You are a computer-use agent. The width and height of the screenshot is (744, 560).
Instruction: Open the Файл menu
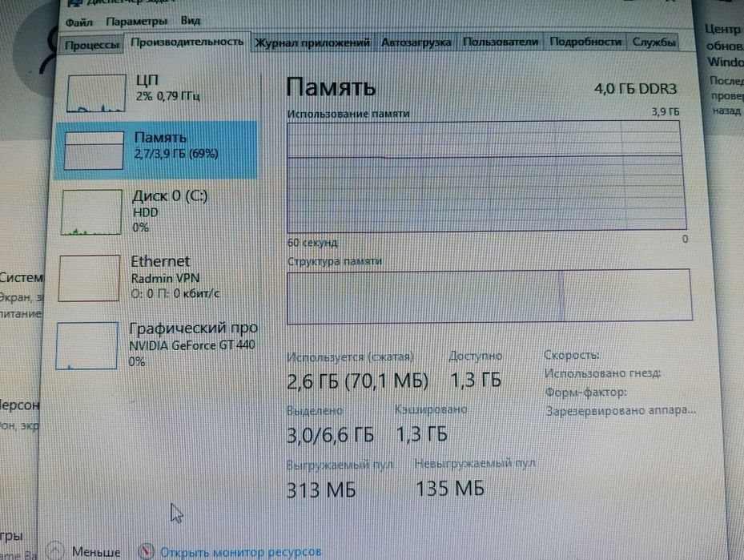[78, 22]
